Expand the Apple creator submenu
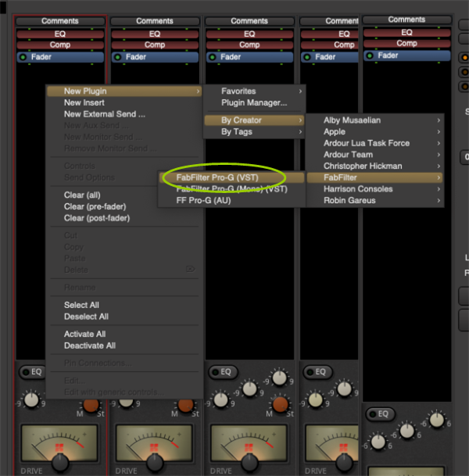469x476 pixels. tap(374, 132)
